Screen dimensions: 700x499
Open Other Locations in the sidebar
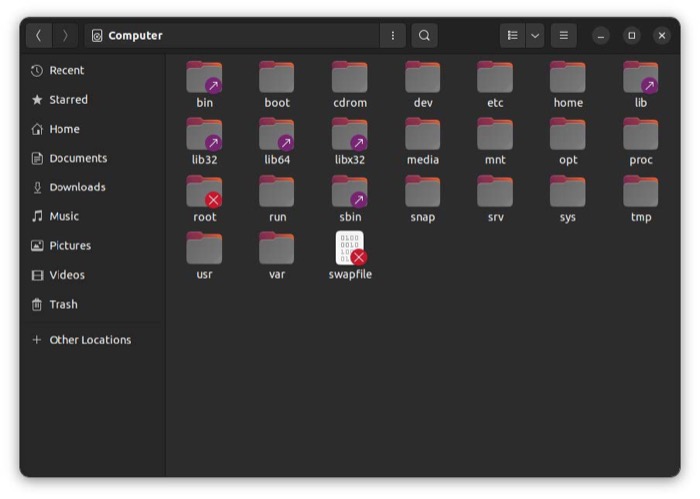94,340
